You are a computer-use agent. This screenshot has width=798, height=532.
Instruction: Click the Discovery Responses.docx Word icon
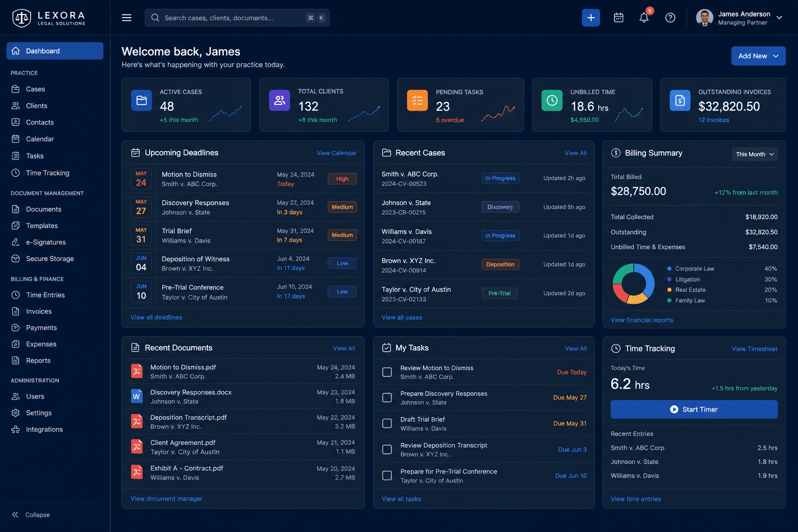coord(137,396)
